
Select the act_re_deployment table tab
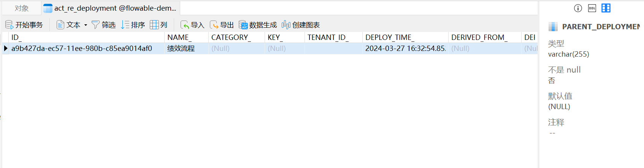coord(110,8)
